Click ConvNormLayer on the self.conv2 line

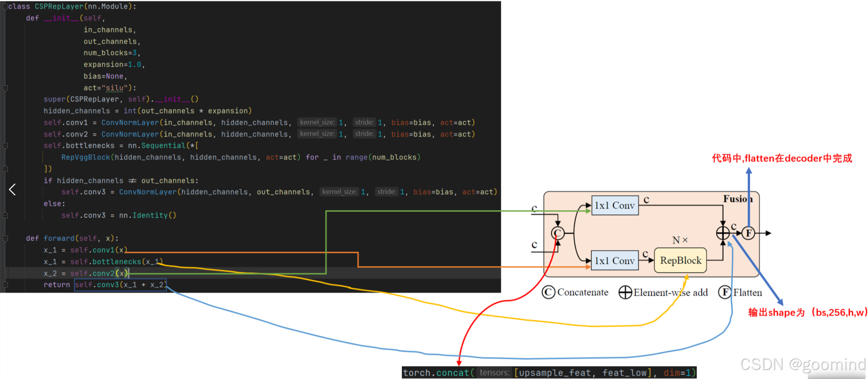tap(130, 134)
